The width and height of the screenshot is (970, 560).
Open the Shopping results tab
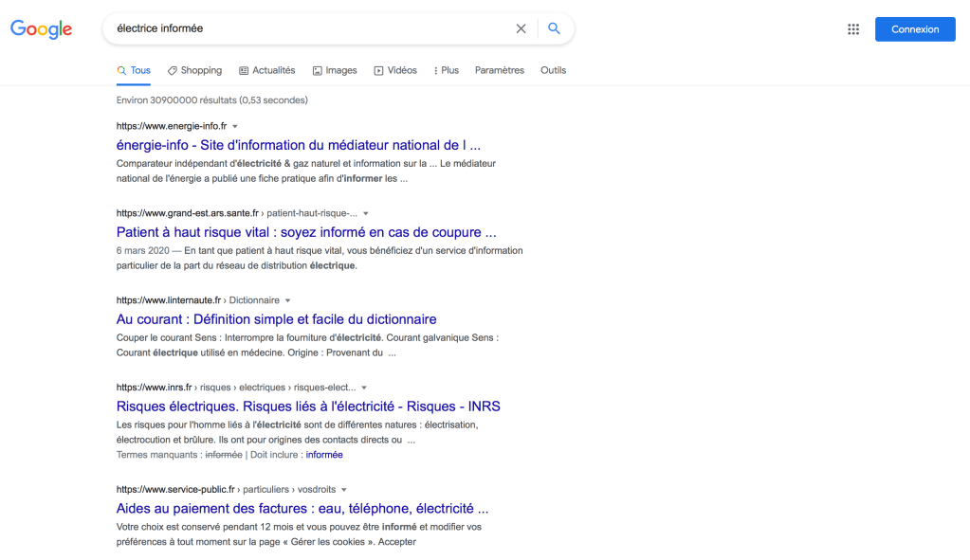(x=194, y=70)
